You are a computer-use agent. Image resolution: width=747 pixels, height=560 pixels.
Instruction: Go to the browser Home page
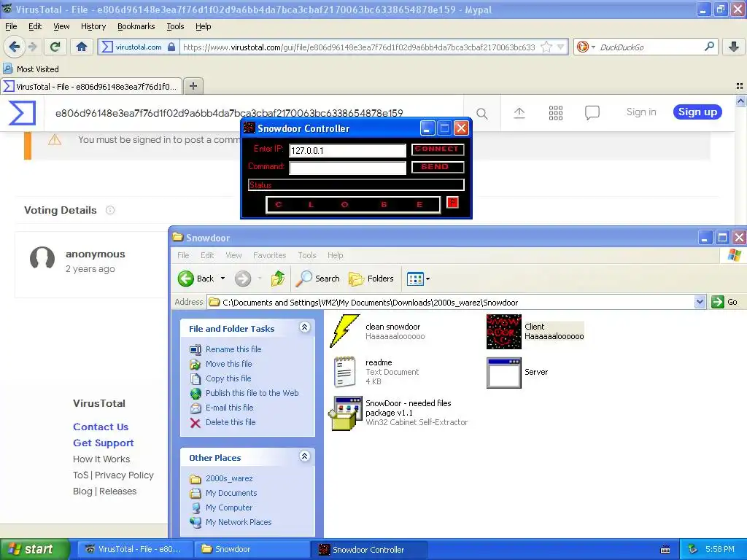point(82,47)
